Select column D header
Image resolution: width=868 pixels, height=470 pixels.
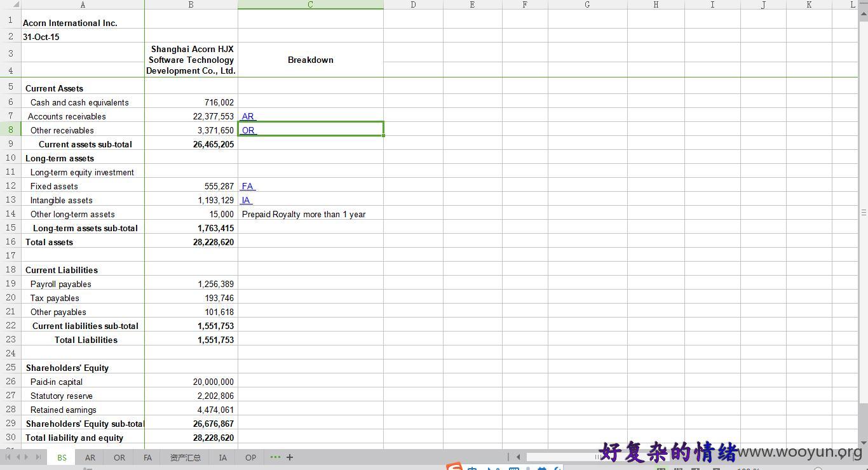coord(413,4)
